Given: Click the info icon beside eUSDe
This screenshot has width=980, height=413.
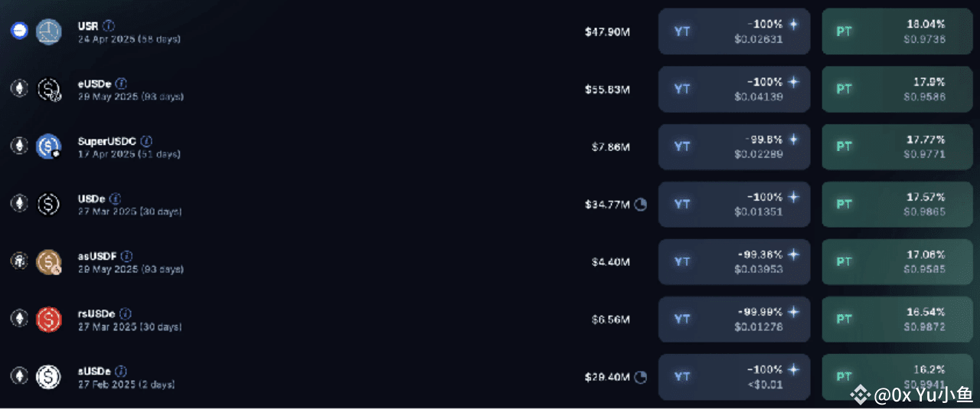Looking at the screenshot, I should (x=121, y=84).
